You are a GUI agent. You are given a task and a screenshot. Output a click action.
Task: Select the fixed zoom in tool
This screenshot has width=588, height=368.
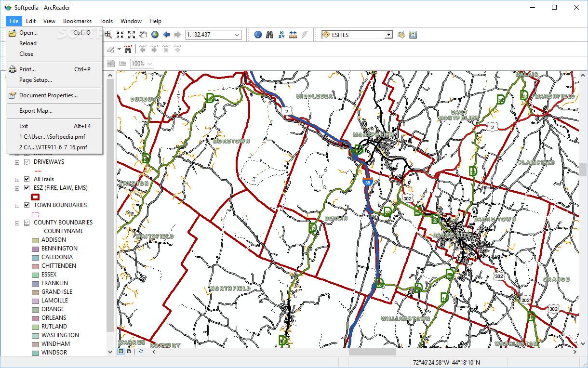coord(120,35)
